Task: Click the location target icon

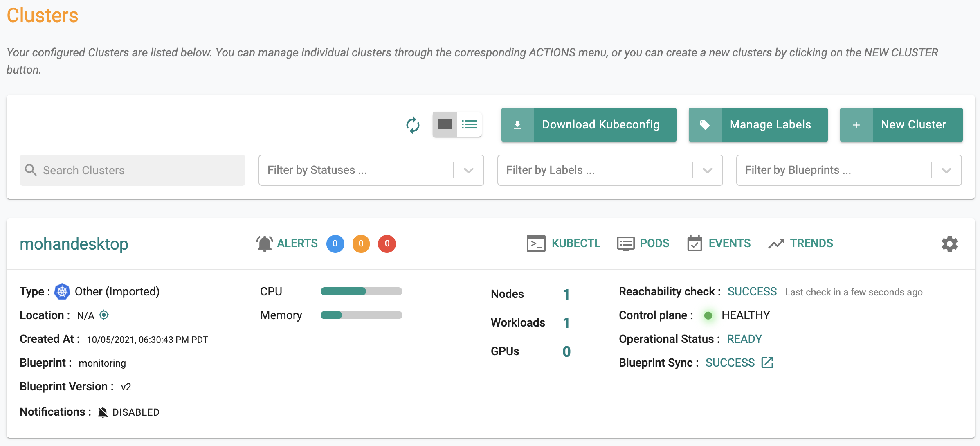Action: 104,315
